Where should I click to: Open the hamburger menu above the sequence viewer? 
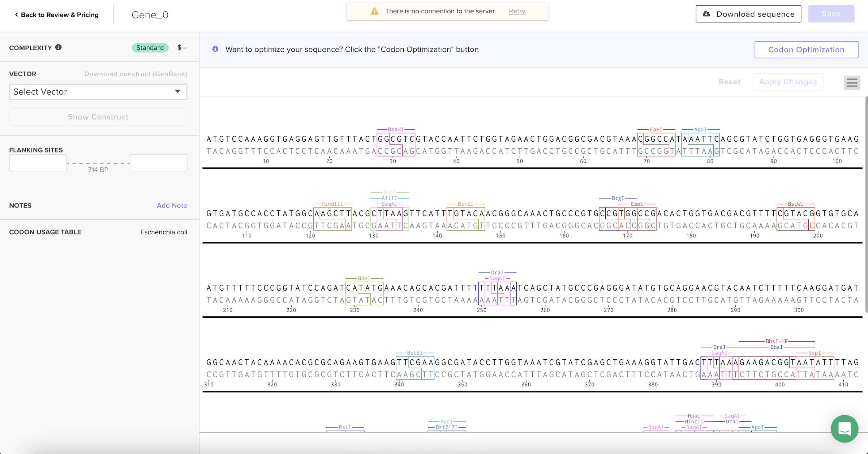[852, 83]
